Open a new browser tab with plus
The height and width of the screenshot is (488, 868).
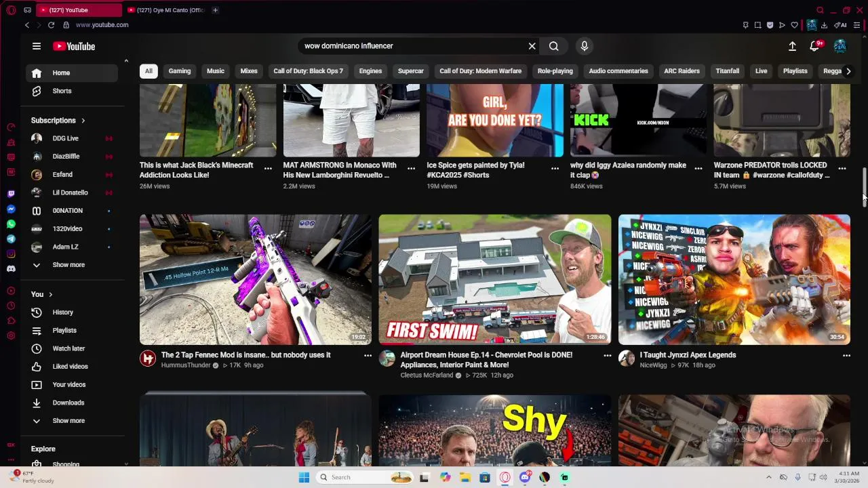pyautogui.click(x=215, y=10)
